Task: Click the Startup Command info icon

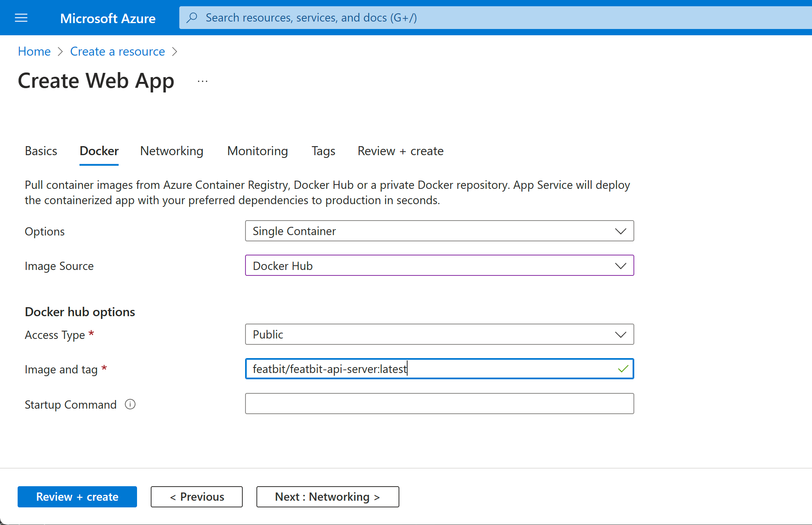Action: coord(130,404)
